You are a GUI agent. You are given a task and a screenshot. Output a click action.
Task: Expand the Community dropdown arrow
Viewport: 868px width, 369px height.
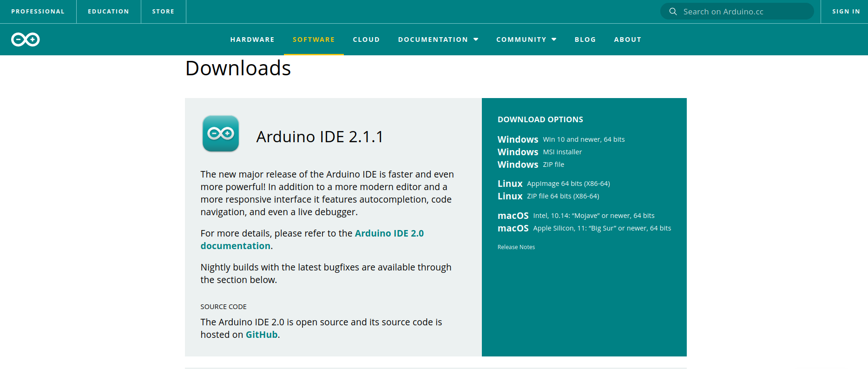[x=554, y=40]
